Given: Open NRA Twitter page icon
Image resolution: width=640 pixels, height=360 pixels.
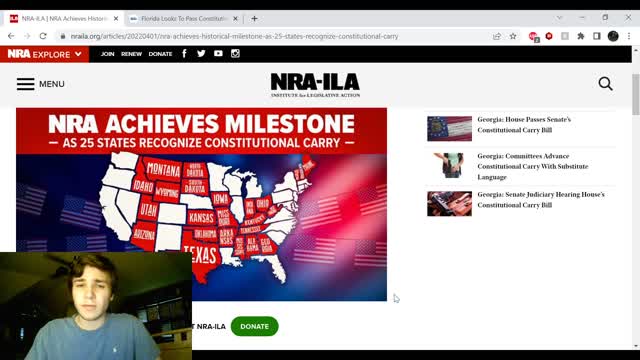Looking at the screenshot, I should coord(201,54).
